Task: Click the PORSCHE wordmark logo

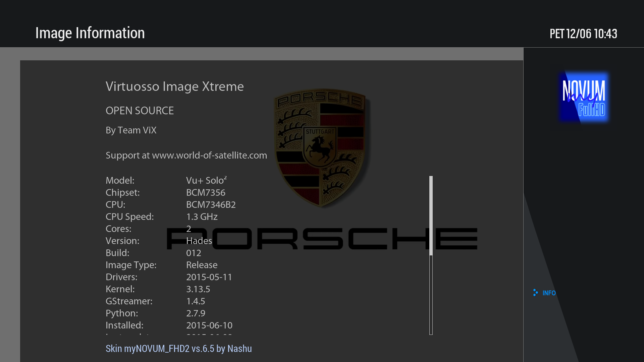Action: (x=322, y=239)
